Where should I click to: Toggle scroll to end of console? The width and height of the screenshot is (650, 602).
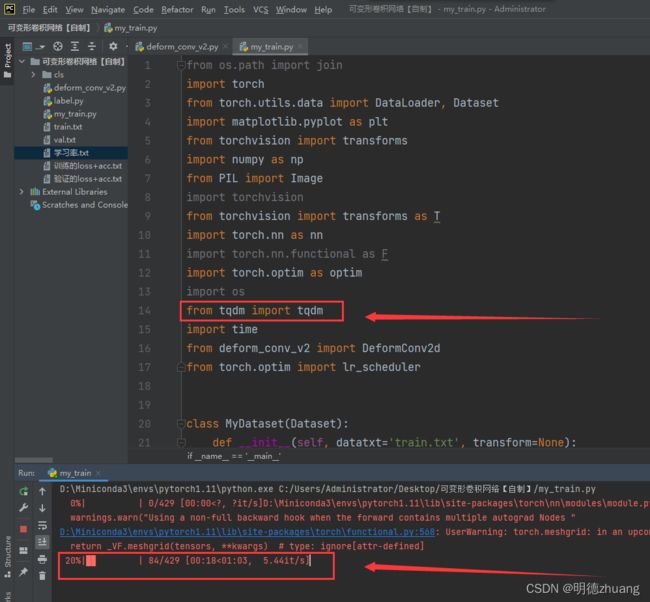coord(42,542)
